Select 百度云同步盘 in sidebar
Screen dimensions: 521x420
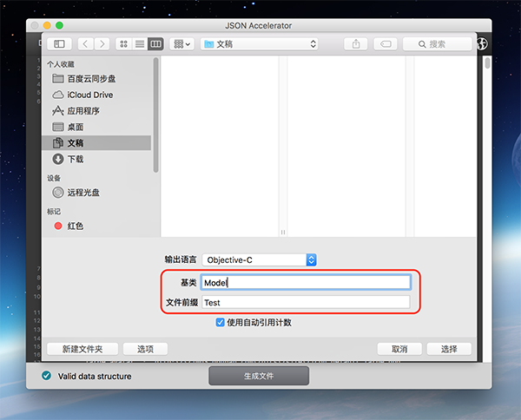pyautogui.click(x=96, y=79)
